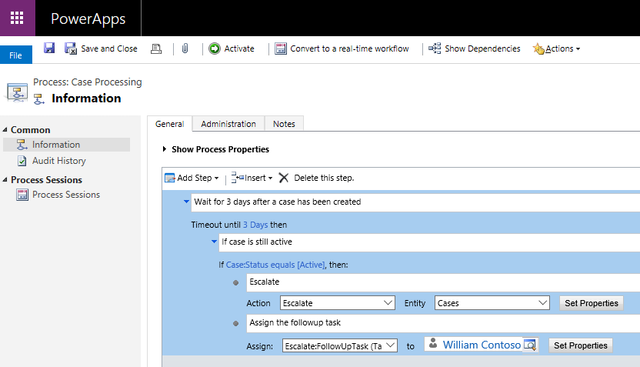
Task: Click the If case is still active description field
Action: (x=429, y=242)
